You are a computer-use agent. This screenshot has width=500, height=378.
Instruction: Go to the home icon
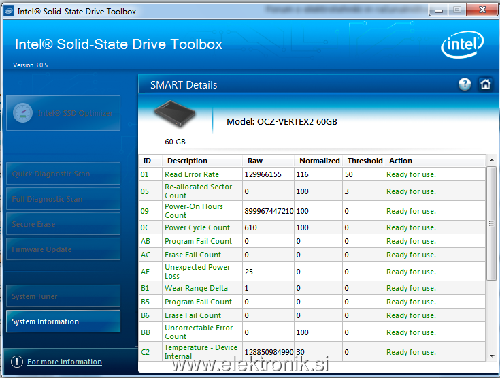pyautogui.click(x=485, y=85)
